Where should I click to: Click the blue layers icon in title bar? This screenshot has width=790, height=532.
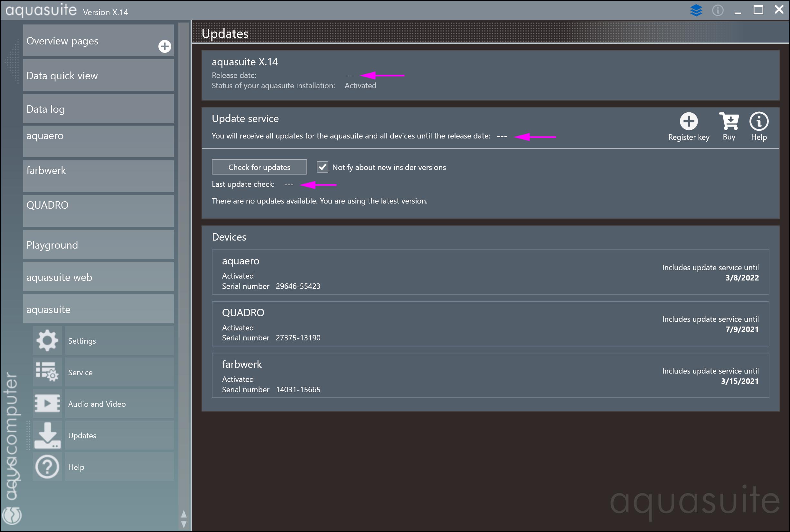click(x=696, y=10)
